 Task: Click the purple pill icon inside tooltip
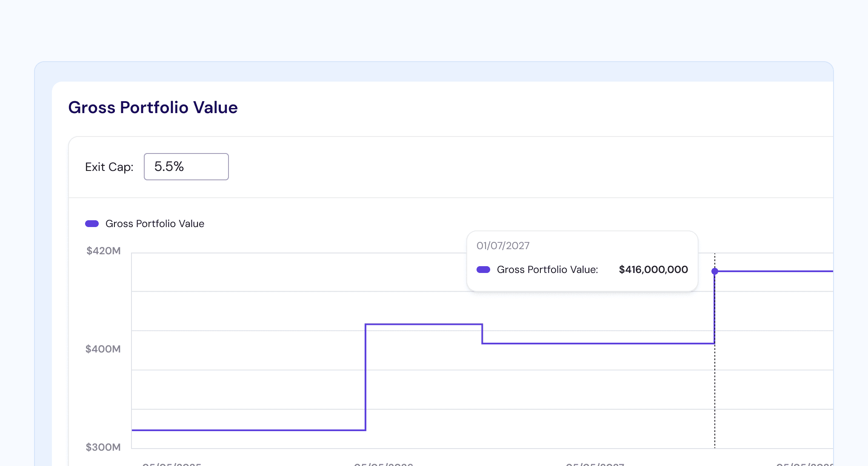(483, 270)
